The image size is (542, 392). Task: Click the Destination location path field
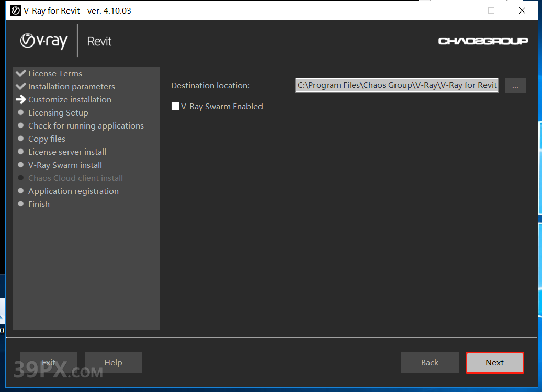(x=397, y=85)
